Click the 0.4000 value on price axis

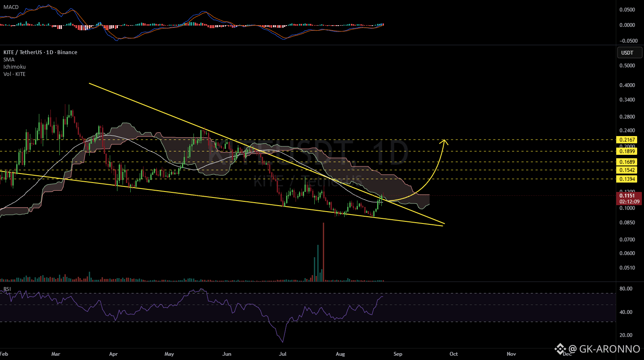coord(627,85)
